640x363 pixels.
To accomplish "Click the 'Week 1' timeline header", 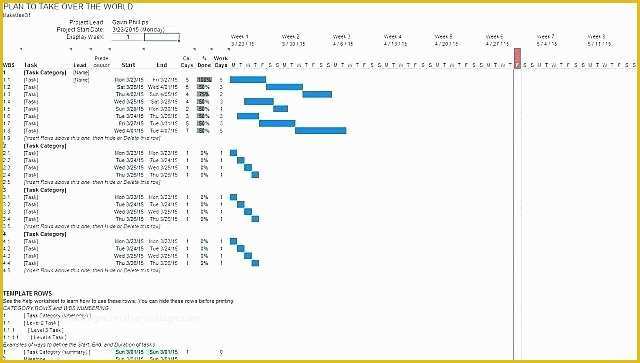I will pos(240,37).
